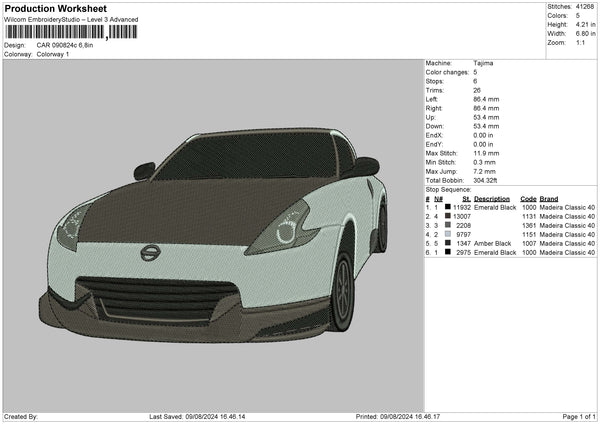Click the Tajima machine value
The width and height of the screenshot is (600, 424).
pos(484,63)
